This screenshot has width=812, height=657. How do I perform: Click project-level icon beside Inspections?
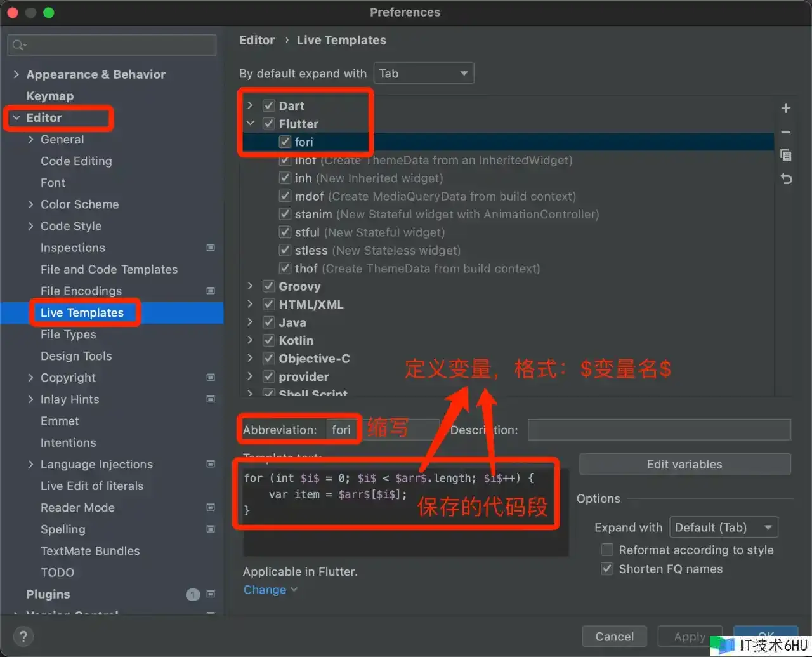click(211, 248)
